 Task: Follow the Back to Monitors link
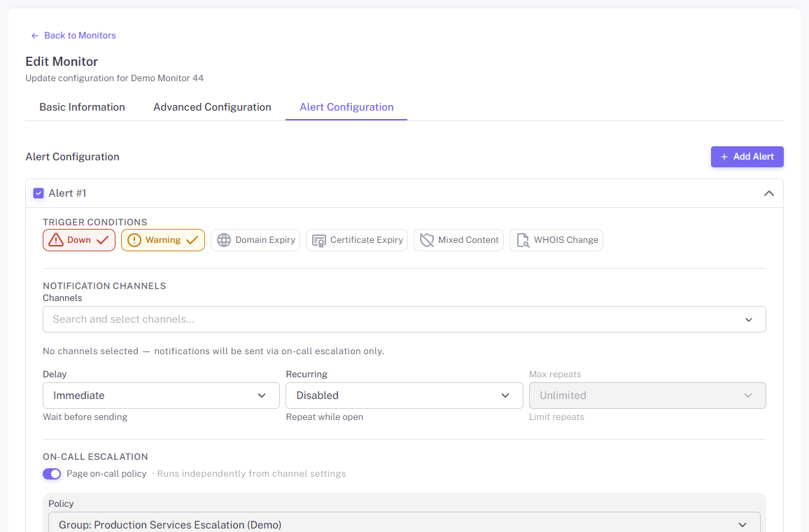pyautogui.click(x=79, y=35)
